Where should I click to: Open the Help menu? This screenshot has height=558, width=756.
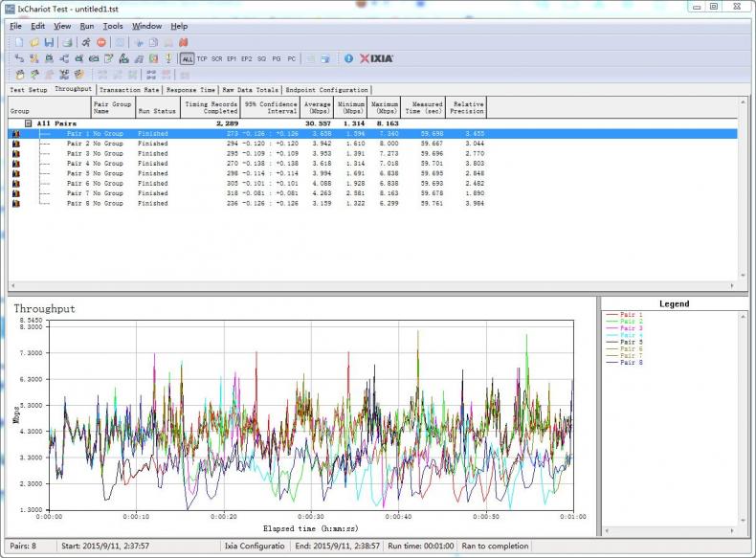(x=179, y=26)
